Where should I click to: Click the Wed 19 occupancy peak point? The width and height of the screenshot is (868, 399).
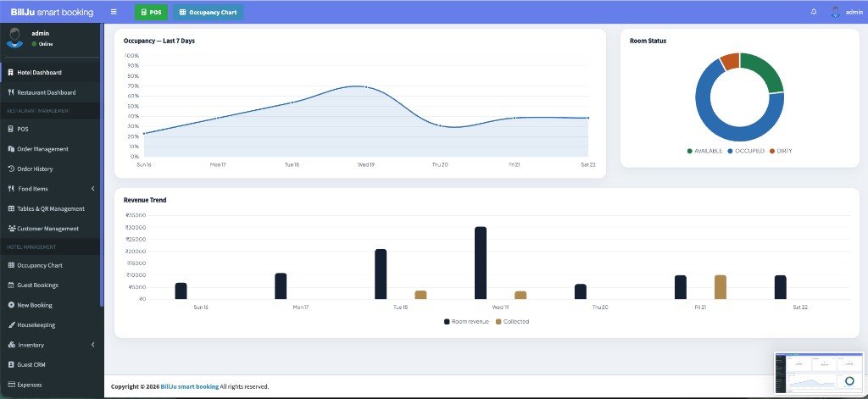click(366, 87)
